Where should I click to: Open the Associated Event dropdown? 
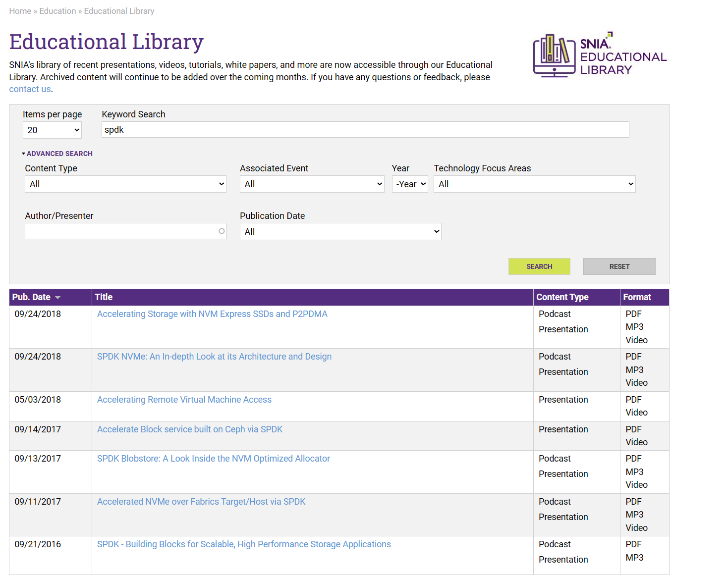[x=312, y=184]
